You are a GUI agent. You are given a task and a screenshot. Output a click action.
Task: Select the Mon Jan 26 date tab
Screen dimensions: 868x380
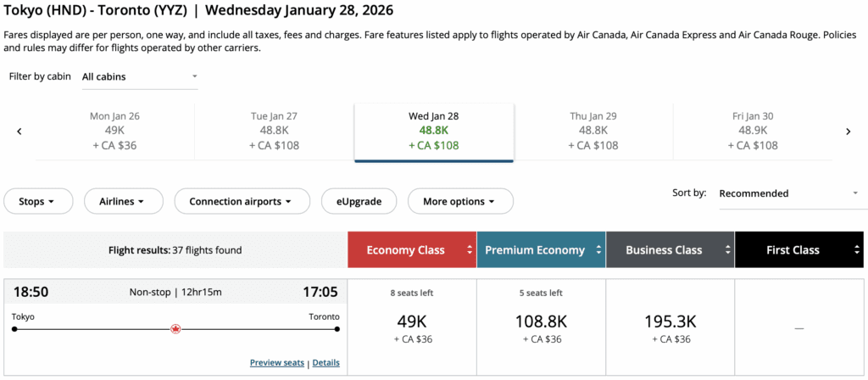click(115, 131)
